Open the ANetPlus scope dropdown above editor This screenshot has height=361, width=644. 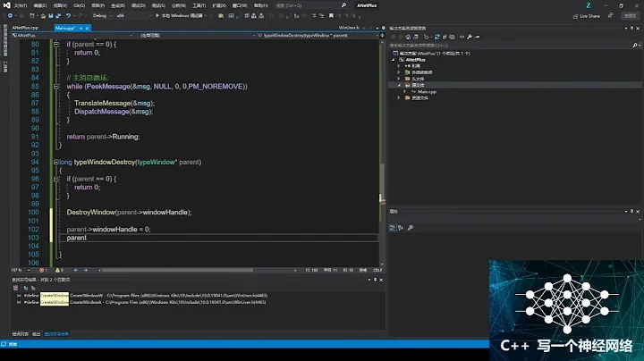pyautogui.click(x=72, y=35)
